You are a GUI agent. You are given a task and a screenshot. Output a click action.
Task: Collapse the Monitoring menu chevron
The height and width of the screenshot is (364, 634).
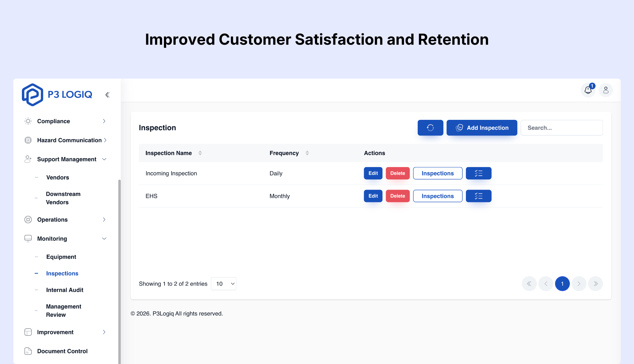click(x=104, y=239)
